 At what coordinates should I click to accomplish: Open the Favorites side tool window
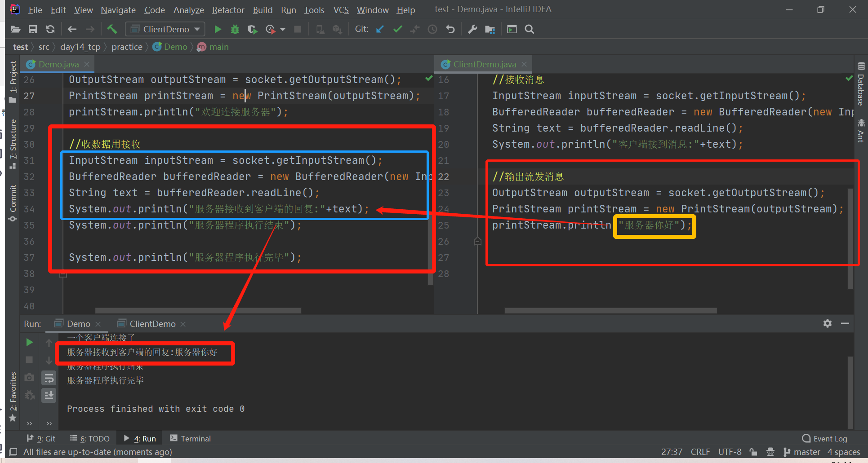pos(13,396)
